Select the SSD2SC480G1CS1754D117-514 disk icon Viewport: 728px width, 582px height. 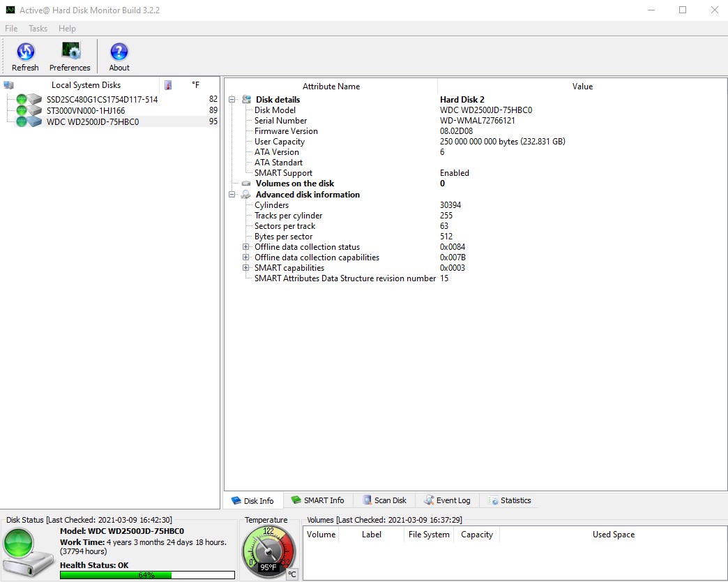(29, 100)
